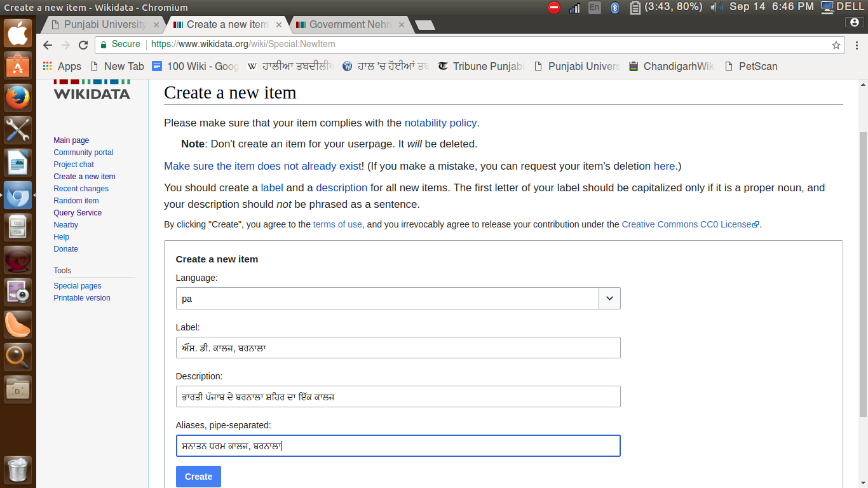Open the 100 Wiki bookmark
Screen dimensions: 868x488
pos(196,66)
